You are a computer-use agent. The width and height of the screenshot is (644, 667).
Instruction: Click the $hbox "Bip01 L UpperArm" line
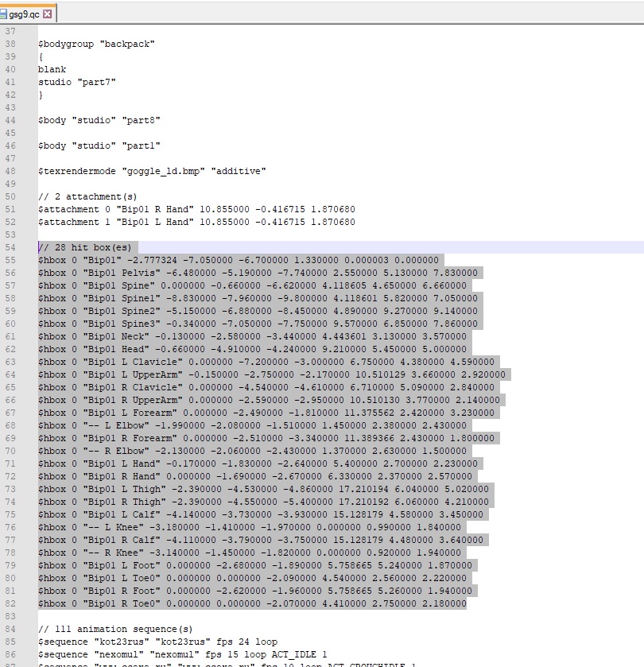pos(272,374)
